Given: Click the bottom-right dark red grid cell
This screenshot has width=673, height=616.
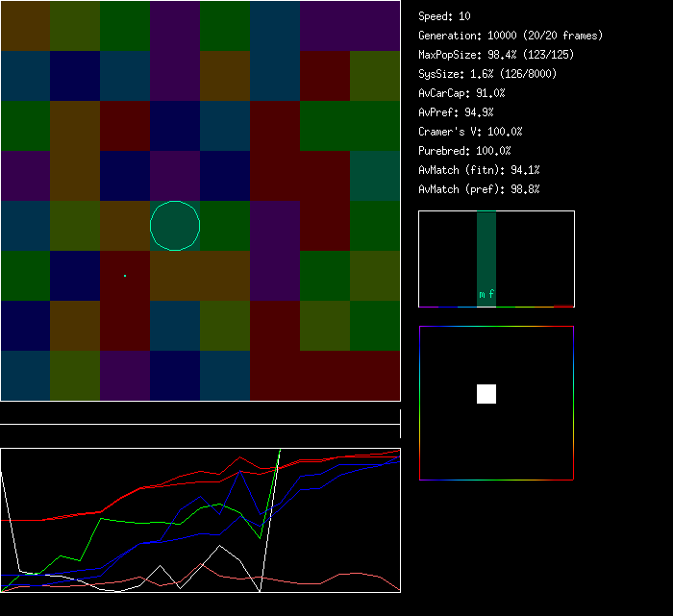Looking at the screenshot, I should pyautogui.click(x=375, y=376).
